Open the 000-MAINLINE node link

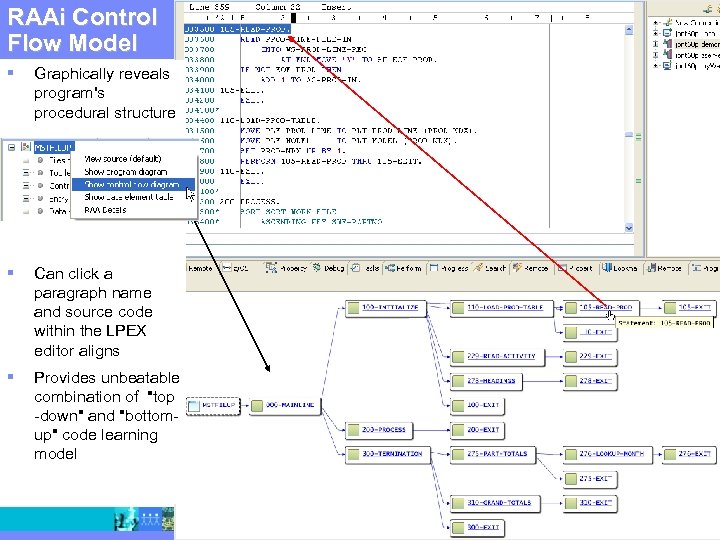(x=290, y=405)
